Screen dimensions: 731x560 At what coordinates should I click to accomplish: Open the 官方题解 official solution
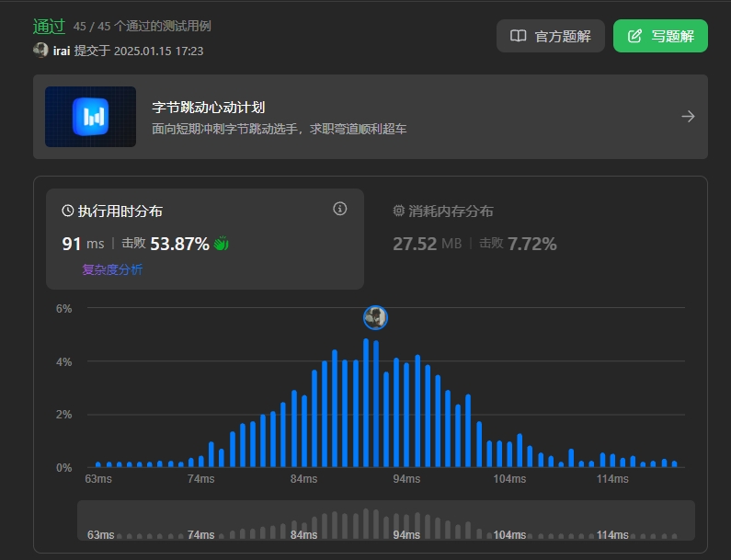click(x=550, y=36)
